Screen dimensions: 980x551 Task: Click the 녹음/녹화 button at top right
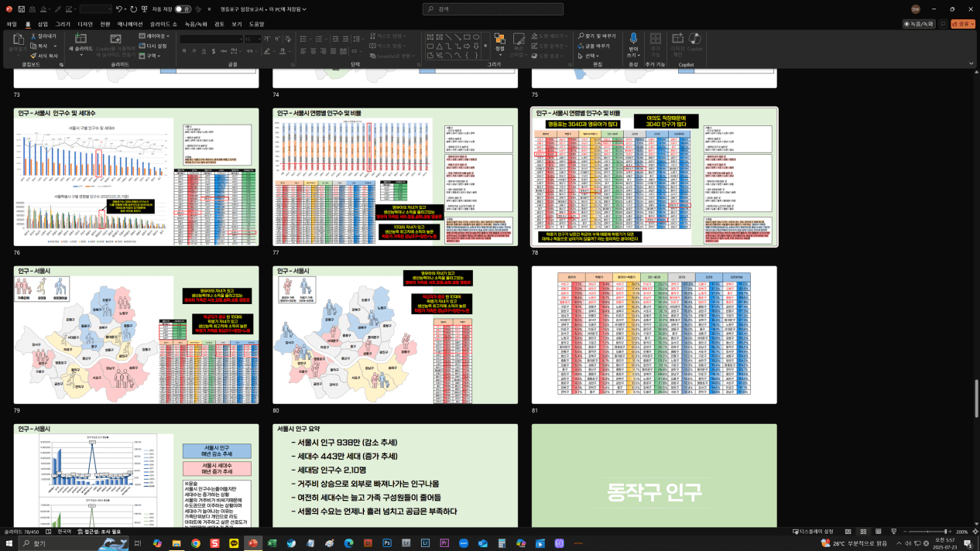919,24
